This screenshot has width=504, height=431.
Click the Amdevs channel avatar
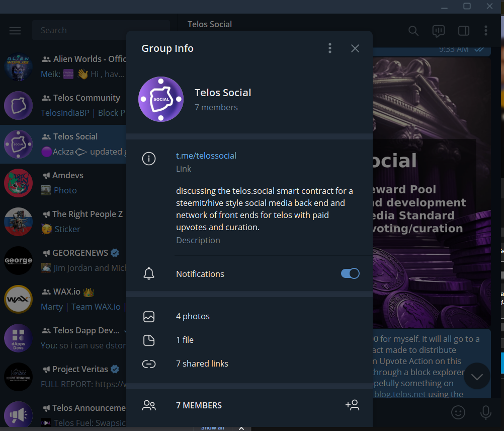18,183
